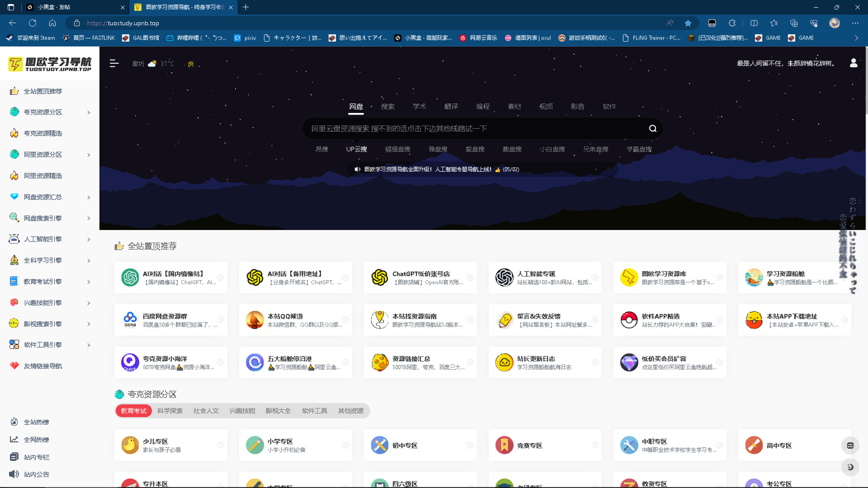Open the Steam bookmark in favorites bar
This screenshot has width=868, height=488.
pos(31,38)
